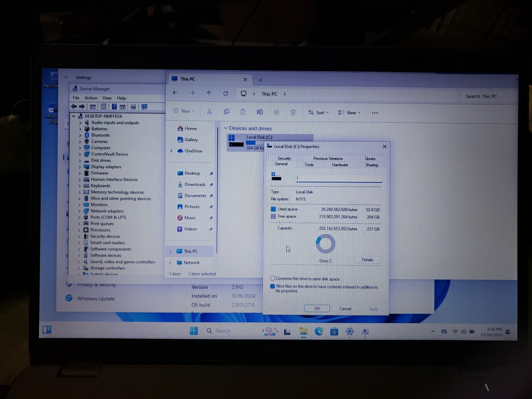Click the scan for hardware changes monitor icon

tap(144, 107)
